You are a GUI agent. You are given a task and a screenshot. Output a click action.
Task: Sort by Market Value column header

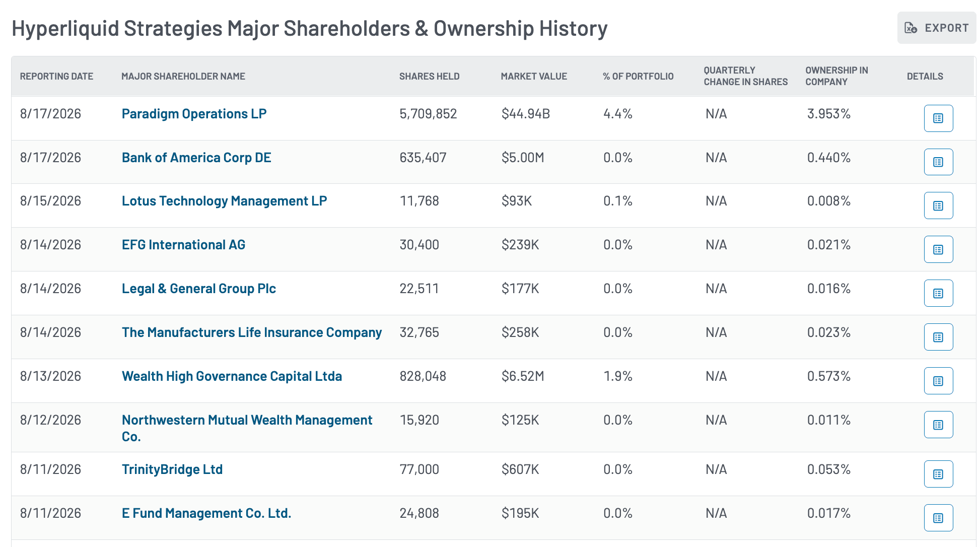[534, 76]
